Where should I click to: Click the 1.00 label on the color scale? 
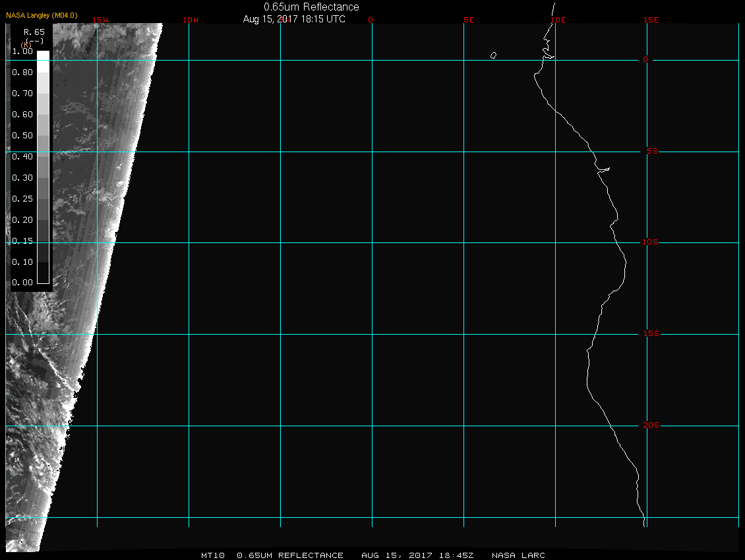22,51
